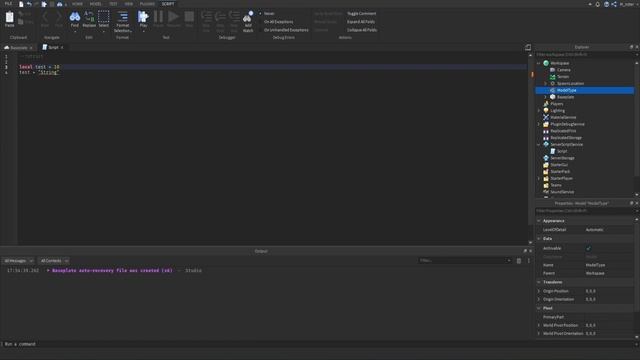The height and width of the screenshot is (360, 640).
Task: Open the All Contexts dropdown in Output
Action: pos(54,260)
